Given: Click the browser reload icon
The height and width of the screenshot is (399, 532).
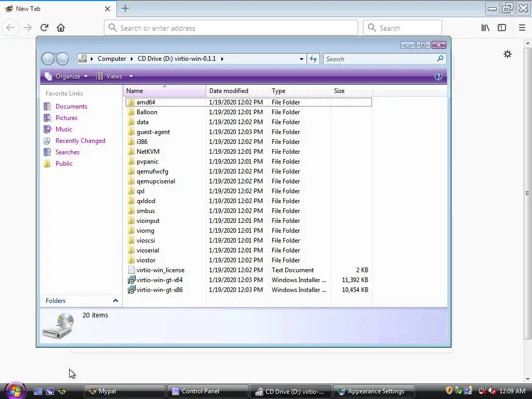Looking at the screenshot, I should [x=44, y=28].
